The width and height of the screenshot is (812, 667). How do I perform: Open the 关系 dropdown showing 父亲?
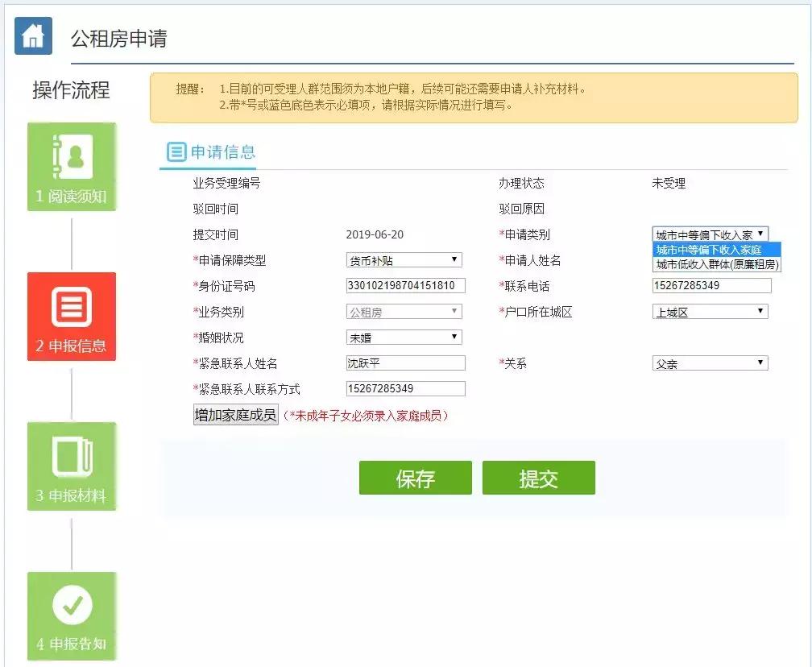click(760, 362)
